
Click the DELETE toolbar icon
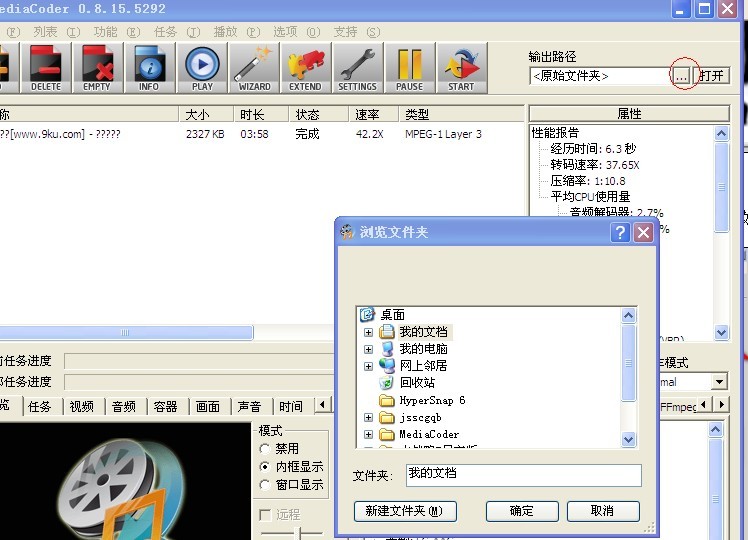point(46,68)
